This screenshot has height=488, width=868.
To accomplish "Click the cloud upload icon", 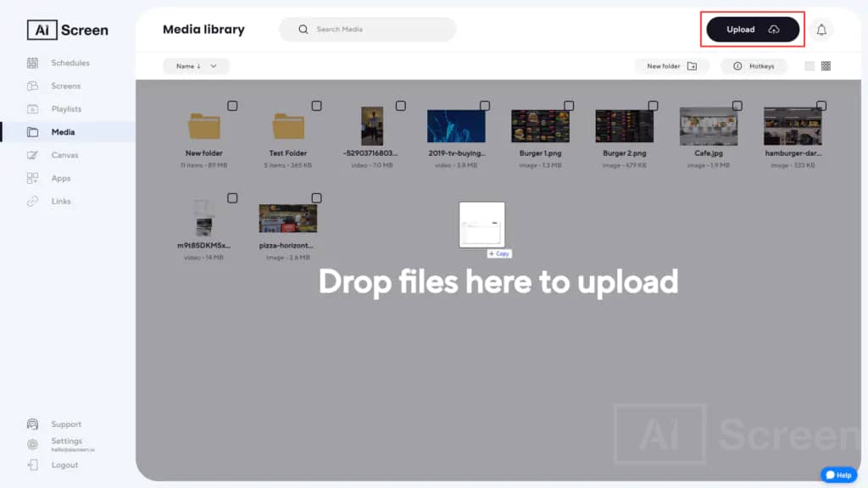I will tap(774, 30).
